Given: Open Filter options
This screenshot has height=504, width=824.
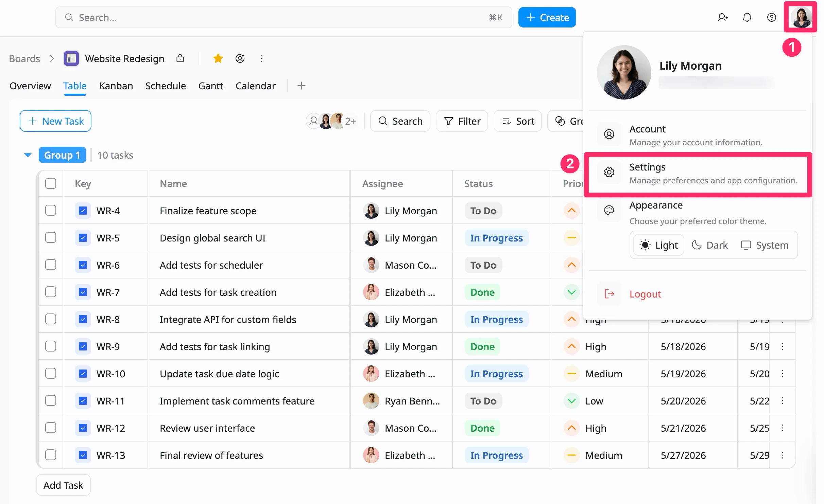Looking at the screenshot, I should pyautogui.click(x=462, y=121).
